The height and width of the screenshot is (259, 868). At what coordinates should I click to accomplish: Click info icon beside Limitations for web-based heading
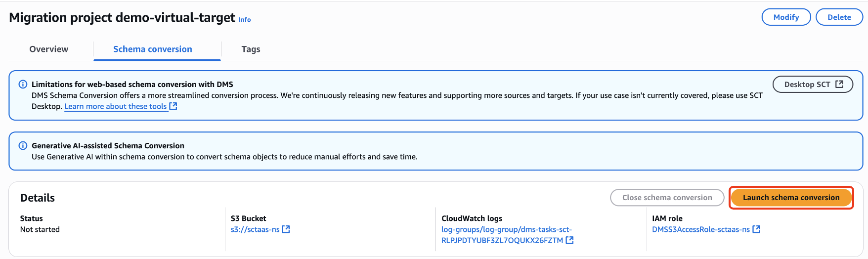pos(23,84)
